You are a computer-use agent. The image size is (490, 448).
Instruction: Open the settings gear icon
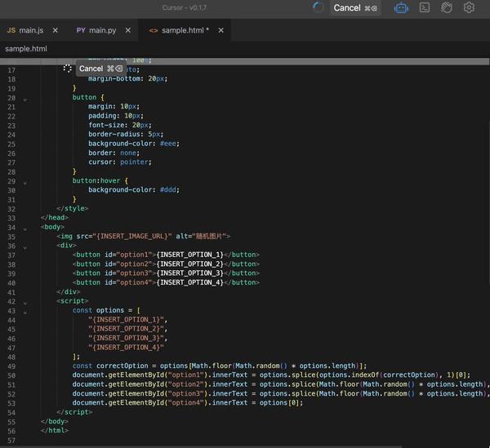tap(469, 7)
